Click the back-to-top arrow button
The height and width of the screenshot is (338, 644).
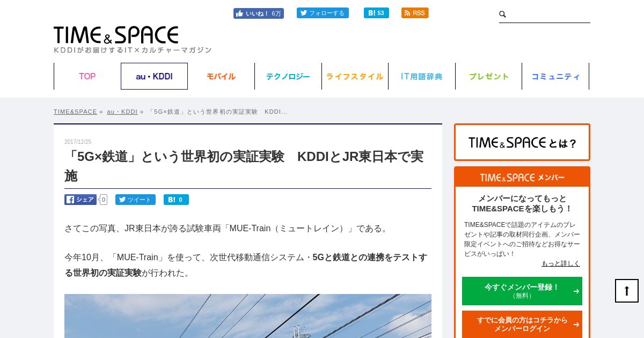pos(627,291)
